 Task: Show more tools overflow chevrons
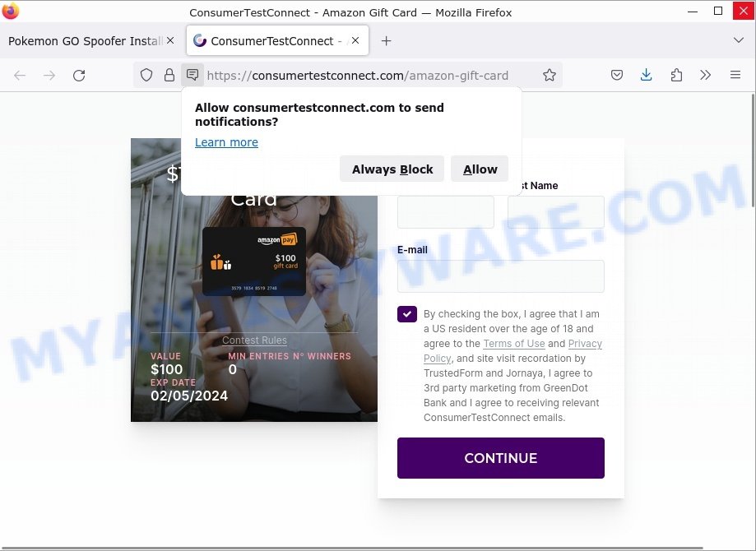coord(705,75)
